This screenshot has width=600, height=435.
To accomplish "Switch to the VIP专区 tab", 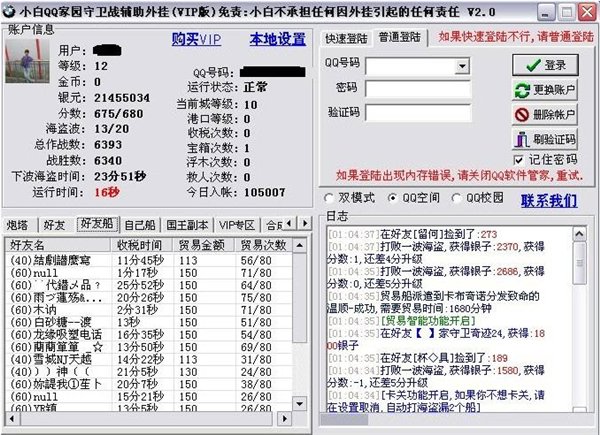I will click(x=237, y=225).
